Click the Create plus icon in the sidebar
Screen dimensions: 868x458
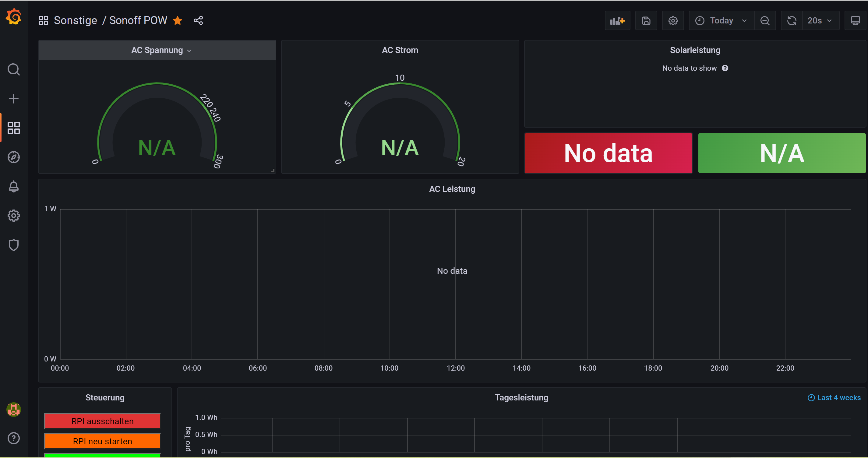click(x=13, y=99)
